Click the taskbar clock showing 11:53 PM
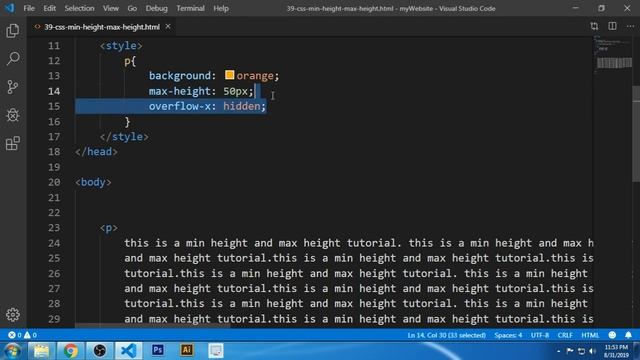This screenshot has width=640, height=360. coord(616,351)
